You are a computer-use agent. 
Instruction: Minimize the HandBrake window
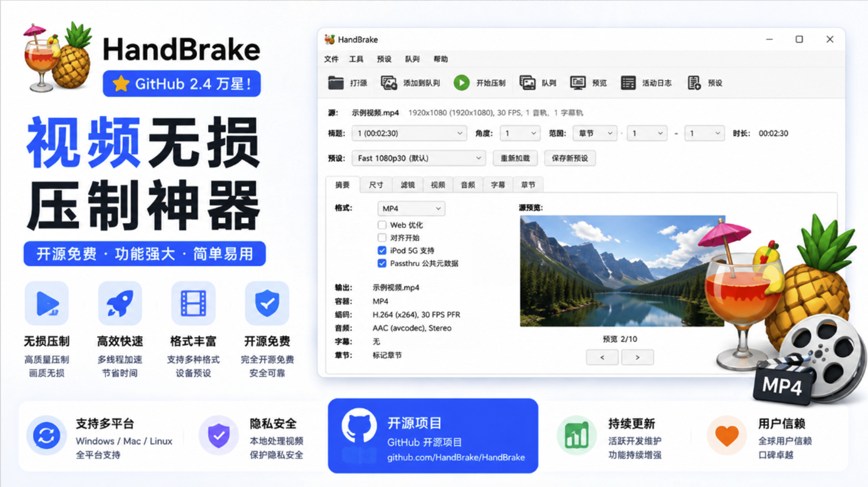click(x=769, y=39)
